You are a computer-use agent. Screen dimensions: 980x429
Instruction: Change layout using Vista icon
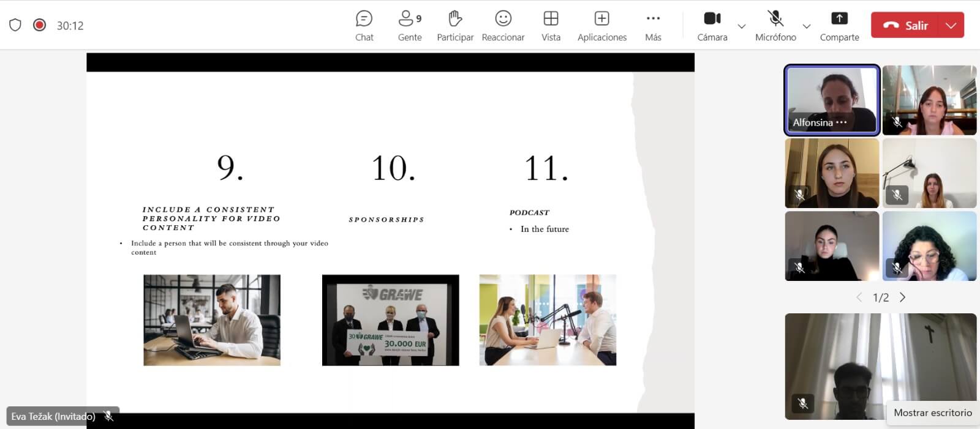point(551,26)
